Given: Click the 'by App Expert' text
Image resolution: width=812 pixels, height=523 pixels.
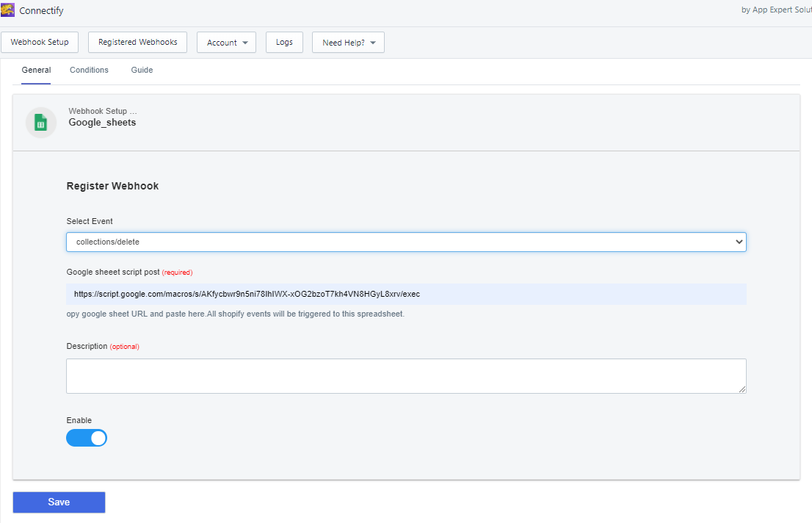Looking at the screenshot, I should pos(776,10).
